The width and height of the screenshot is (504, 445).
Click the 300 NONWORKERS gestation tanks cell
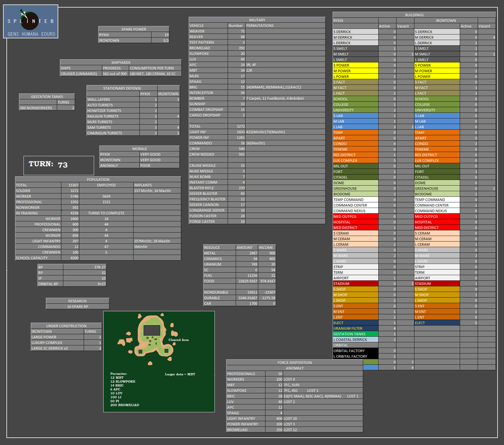pos(38,108)
